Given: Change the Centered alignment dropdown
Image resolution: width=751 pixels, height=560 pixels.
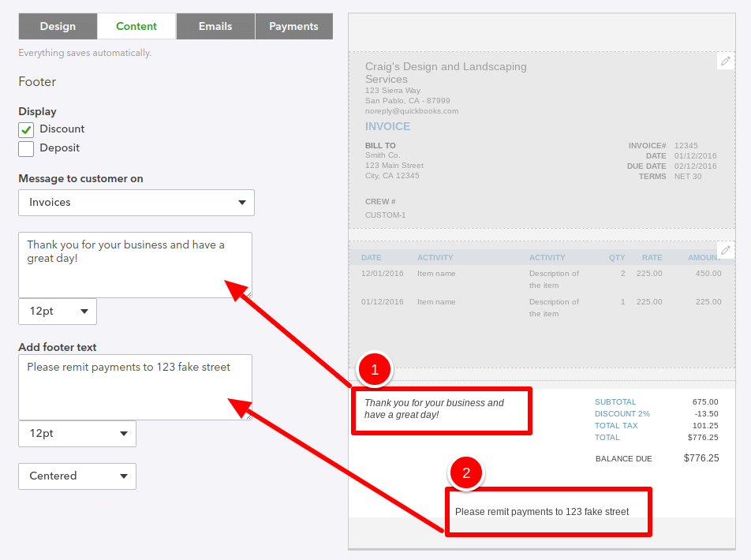Looking at the screenshot, I should pos(77,476).
